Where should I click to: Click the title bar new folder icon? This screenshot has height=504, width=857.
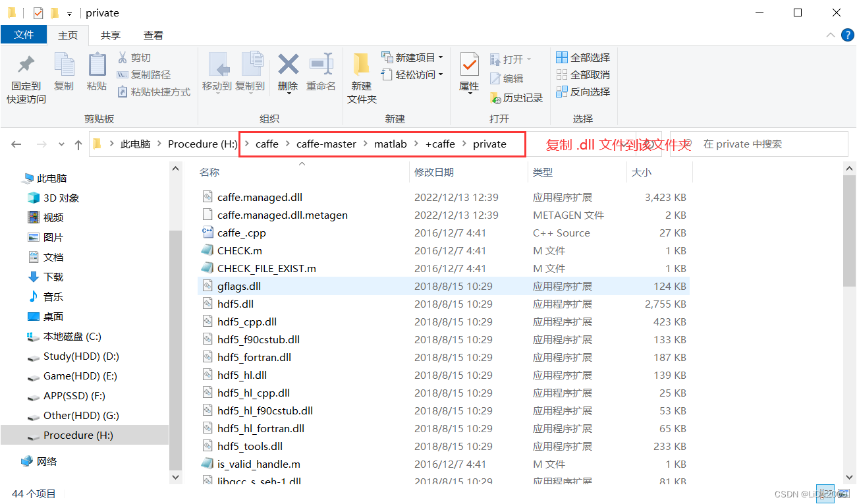[x=55, y=13]
